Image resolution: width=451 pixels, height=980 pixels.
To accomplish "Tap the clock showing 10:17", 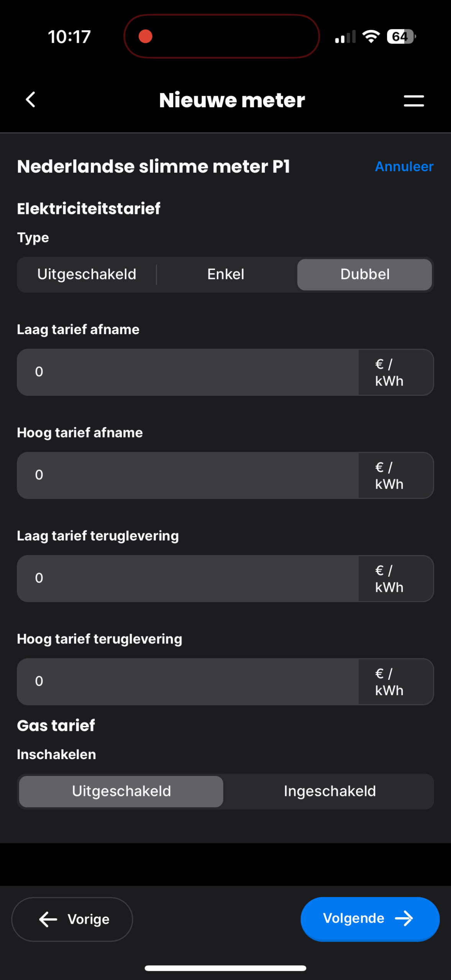I will coord(69,37).
